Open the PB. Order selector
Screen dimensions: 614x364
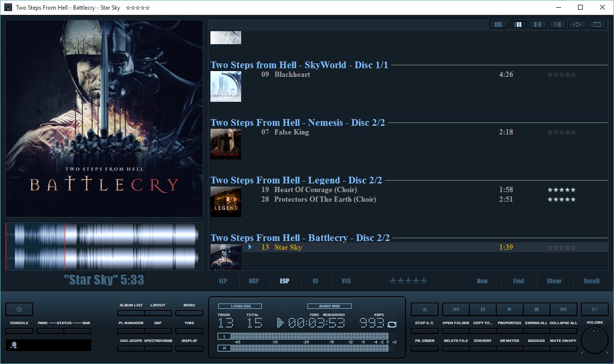424,349
